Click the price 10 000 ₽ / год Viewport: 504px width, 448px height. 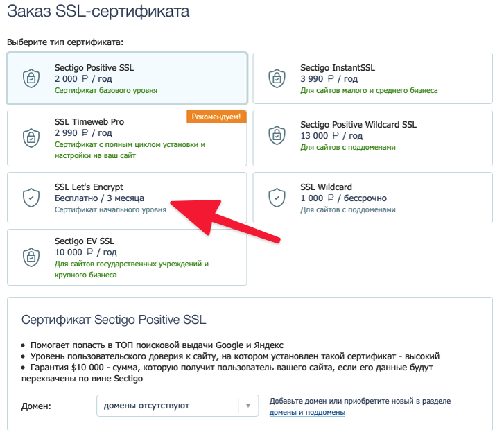86,252
